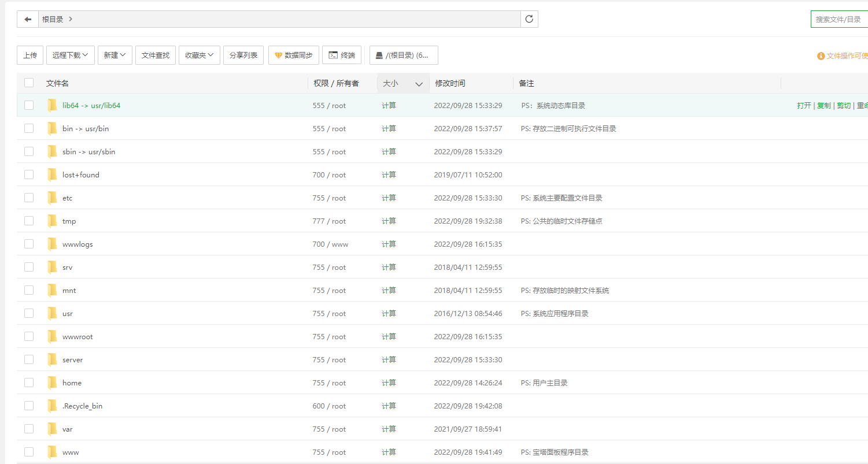Check the lost+found row checkbox
Viewport: 868px width, 464px height.
pyautogui.click(x=29, y=175)
